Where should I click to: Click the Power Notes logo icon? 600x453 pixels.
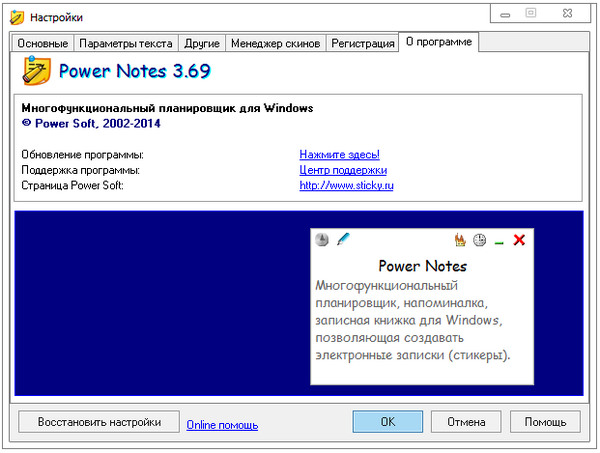click(36, 71)
